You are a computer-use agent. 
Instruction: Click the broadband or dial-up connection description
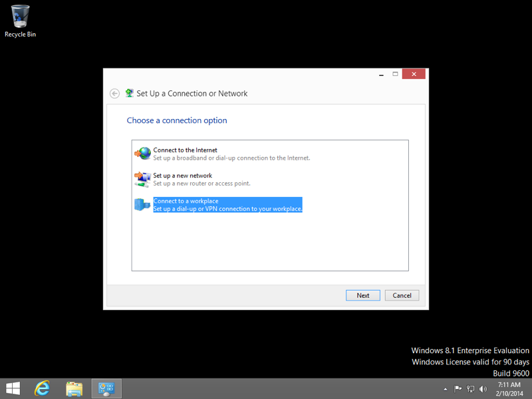231,158
